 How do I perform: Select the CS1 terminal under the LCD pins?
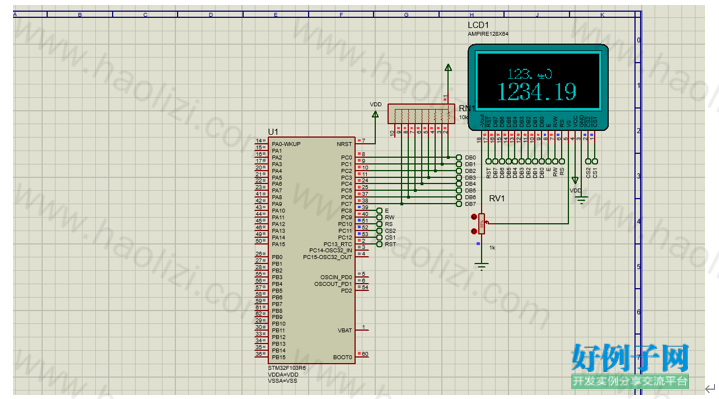595,161
